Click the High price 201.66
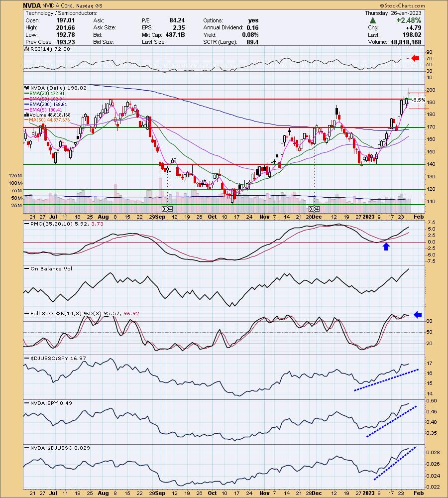The width and height of the screenshot is (448, 498). [65, 27]
